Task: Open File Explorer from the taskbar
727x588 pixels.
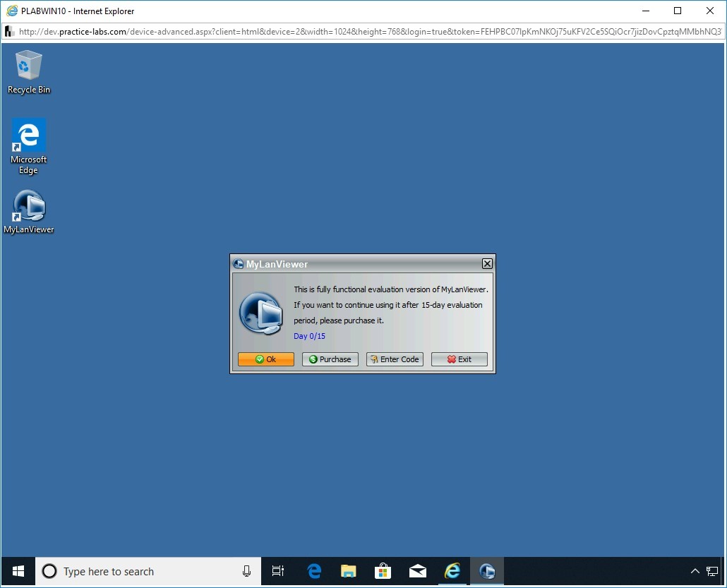Action: point(349,571)
